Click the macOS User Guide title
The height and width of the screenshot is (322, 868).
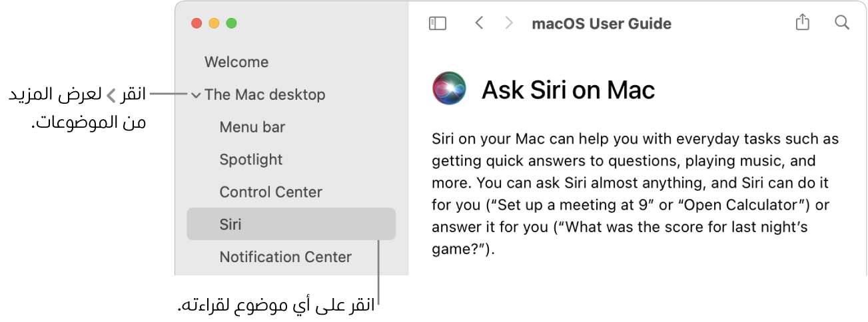point(602,24)
